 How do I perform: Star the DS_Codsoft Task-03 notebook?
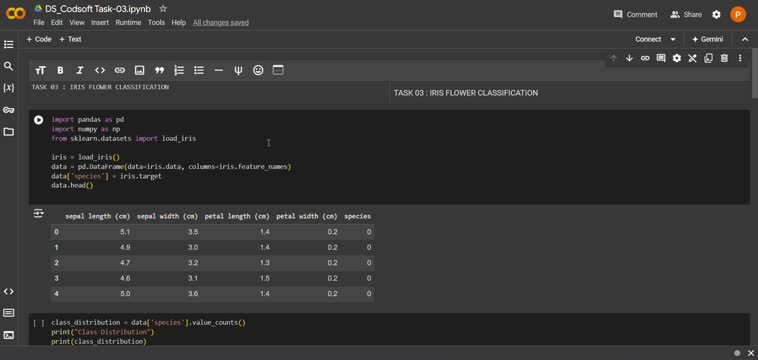click(x=163, y=9)
